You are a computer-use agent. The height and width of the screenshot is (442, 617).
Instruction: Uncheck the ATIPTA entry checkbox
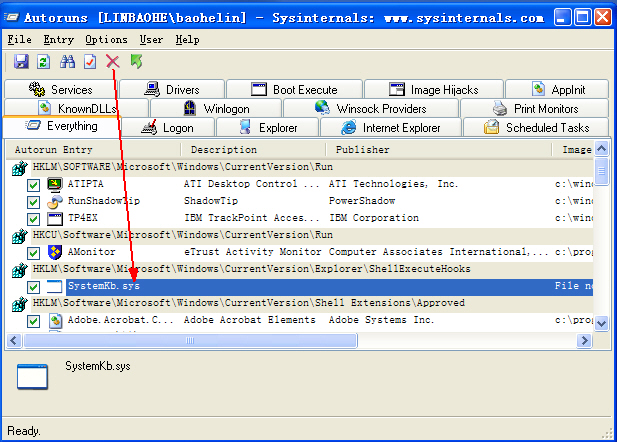(x=33, y=185)
